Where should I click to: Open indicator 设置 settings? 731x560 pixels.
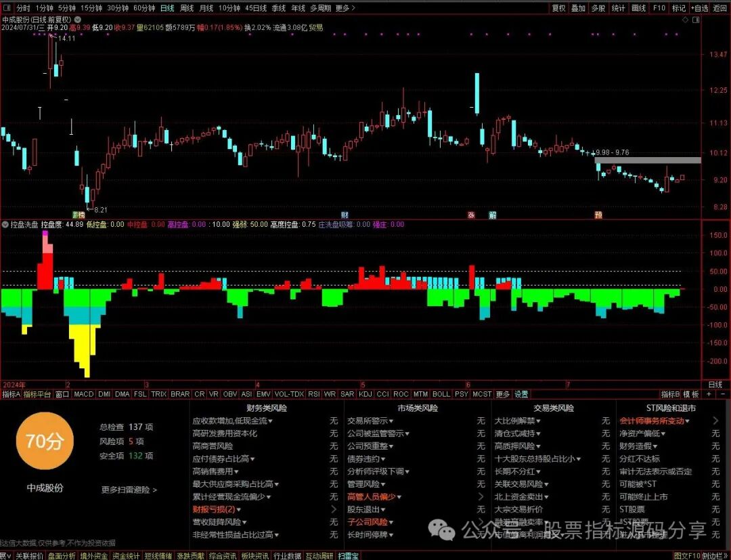(520, 394)
